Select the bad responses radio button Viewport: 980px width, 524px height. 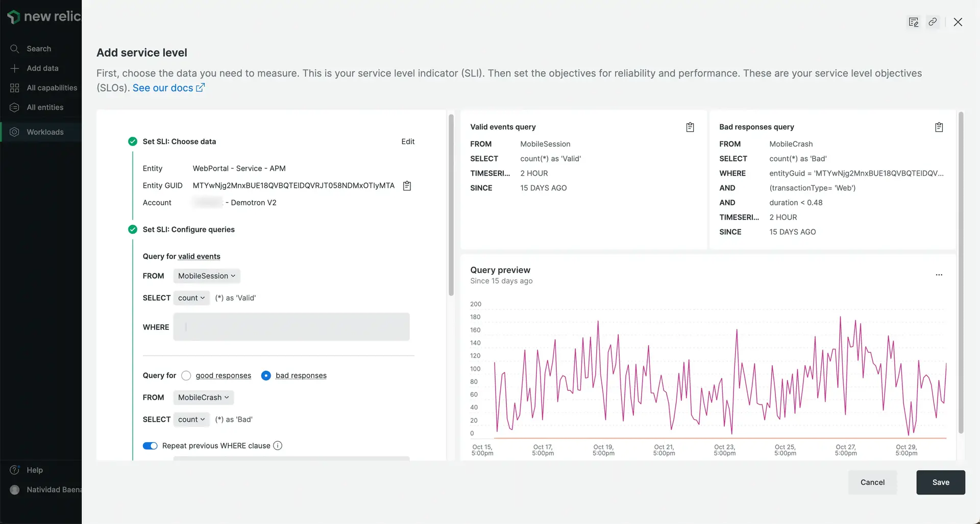(266, 376)
